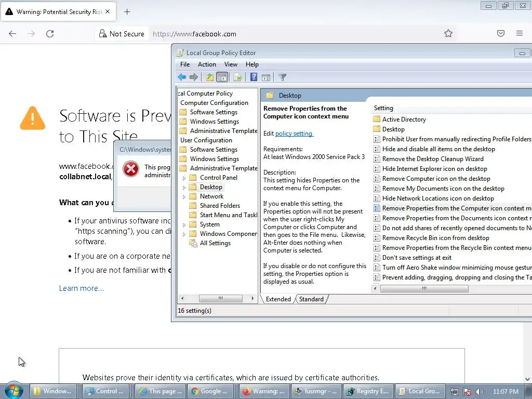The image size is (532, 399).
Task: Reload the Firefox page
Action: pyautogui.click(x=50, y=34)
